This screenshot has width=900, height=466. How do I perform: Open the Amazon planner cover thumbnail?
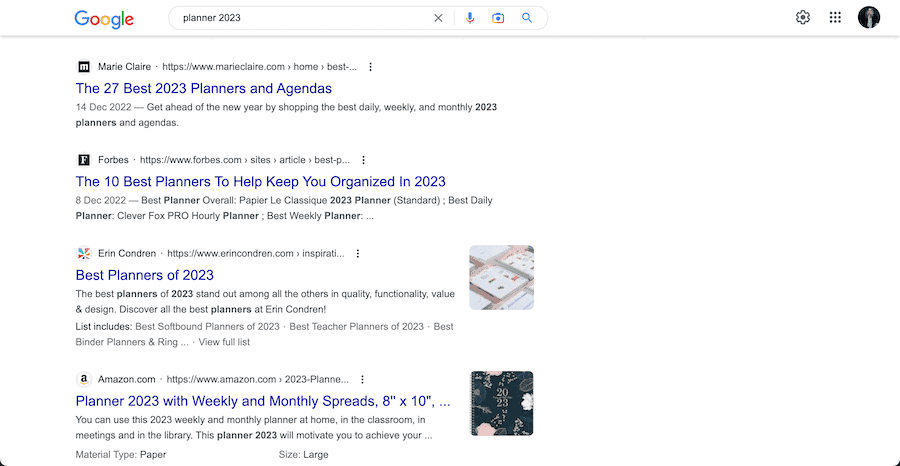502,403
